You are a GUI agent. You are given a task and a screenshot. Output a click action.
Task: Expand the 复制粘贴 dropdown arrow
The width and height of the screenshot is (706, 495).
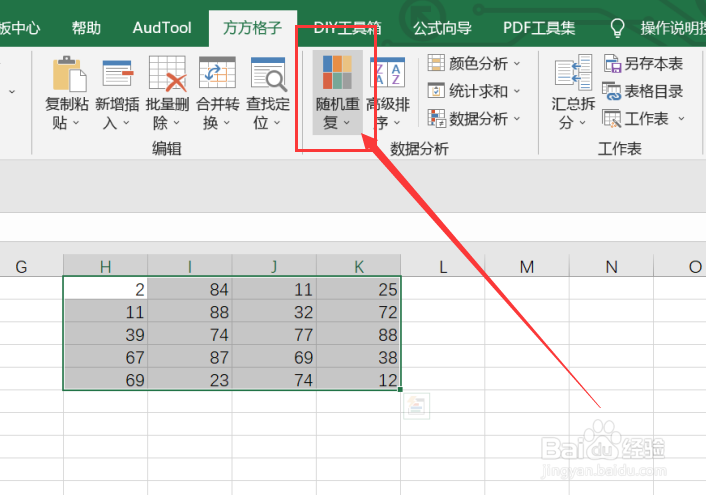[76, 123]
